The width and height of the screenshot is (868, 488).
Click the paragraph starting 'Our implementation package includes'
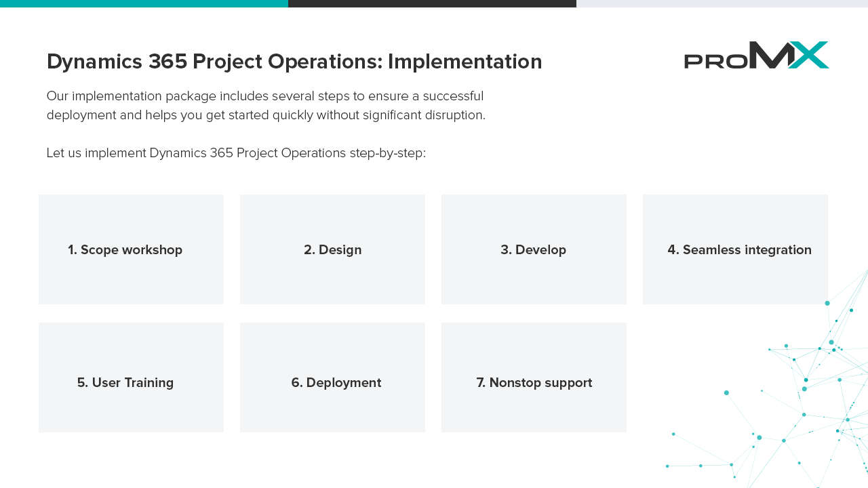[266, 106]
